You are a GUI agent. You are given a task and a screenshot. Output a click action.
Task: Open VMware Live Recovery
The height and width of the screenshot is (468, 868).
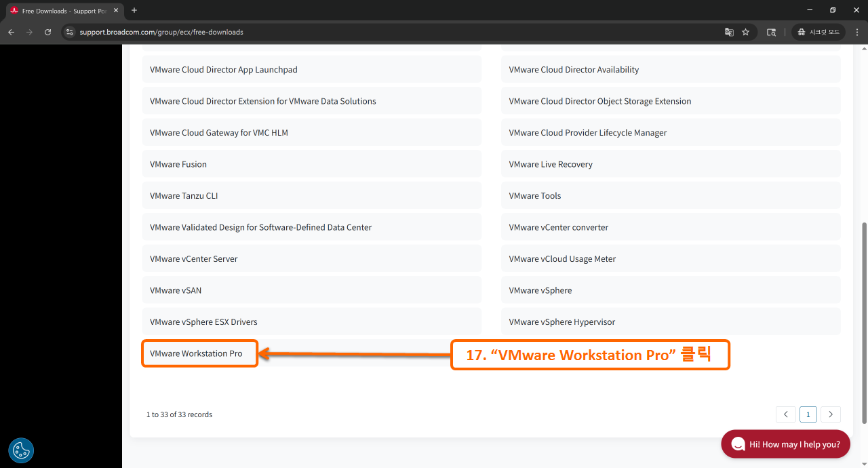671,164
